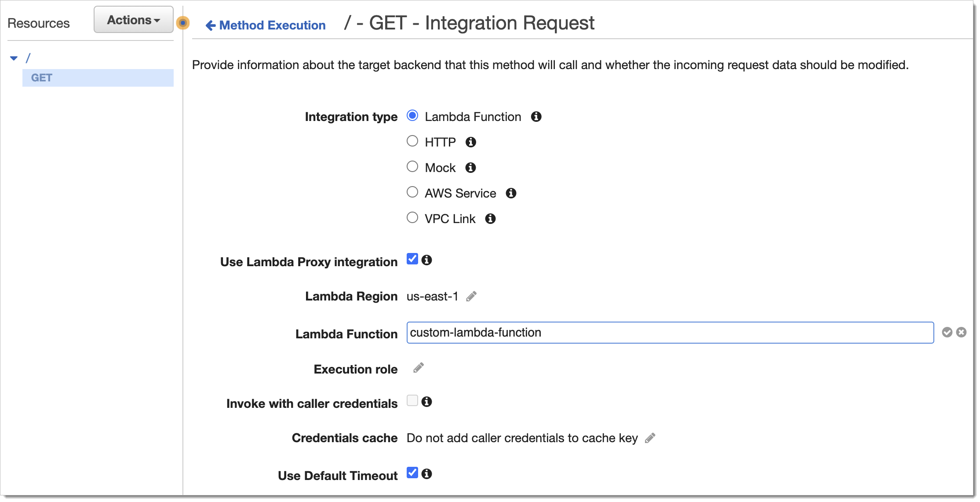Toggle the Use Lambda Proxy integration checkbox
This screenshot has height=502, width=980.
[x=412, y=259]
